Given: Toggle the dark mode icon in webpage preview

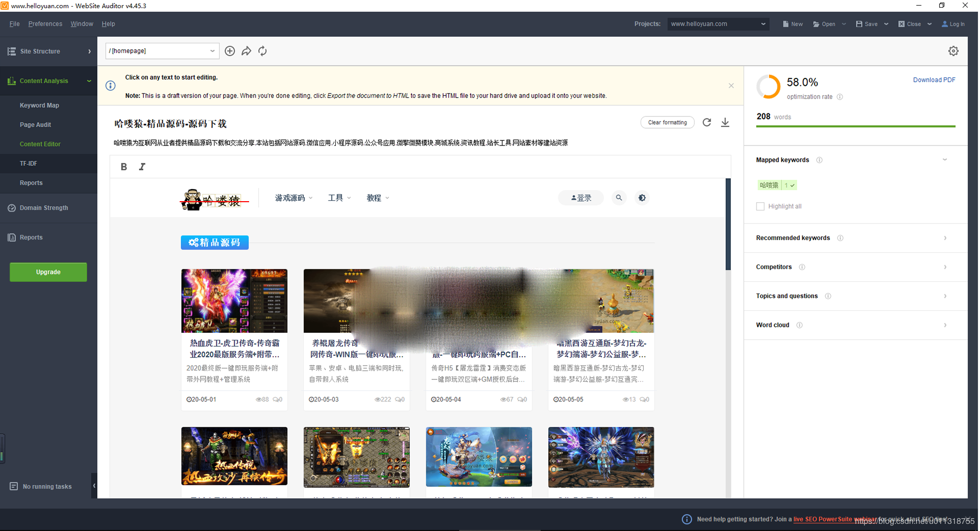Looking at the screenshot, I should click(642, 198).
